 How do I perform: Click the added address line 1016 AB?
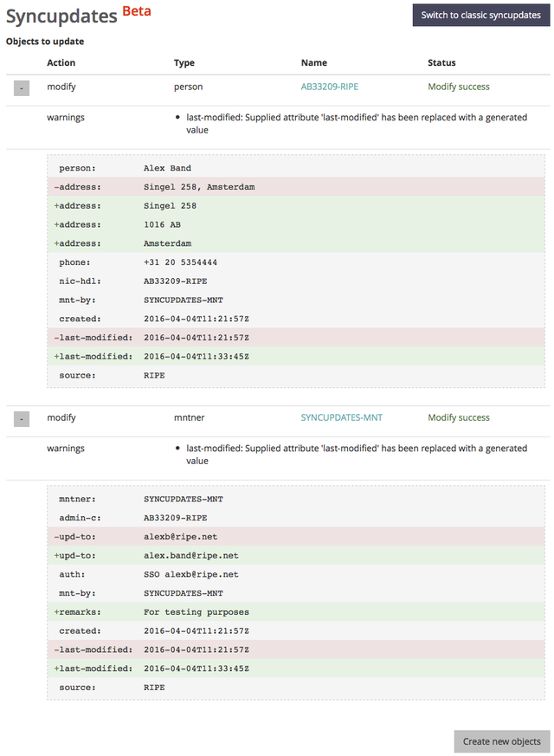point(296,224)
